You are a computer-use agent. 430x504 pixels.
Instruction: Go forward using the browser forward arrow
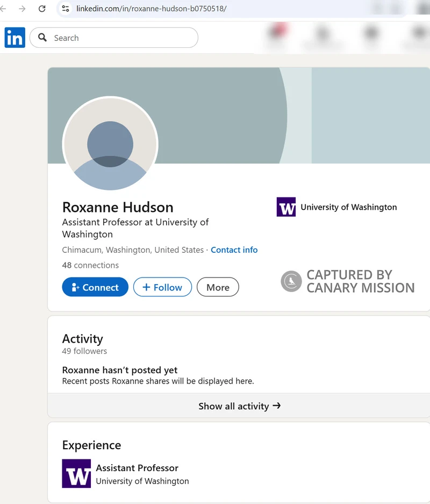tap(22, 9)
